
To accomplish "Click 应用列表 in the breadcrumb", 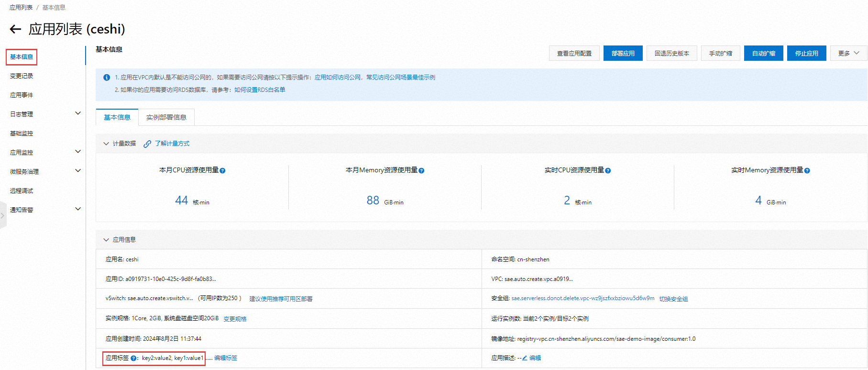I will [21, 8].
